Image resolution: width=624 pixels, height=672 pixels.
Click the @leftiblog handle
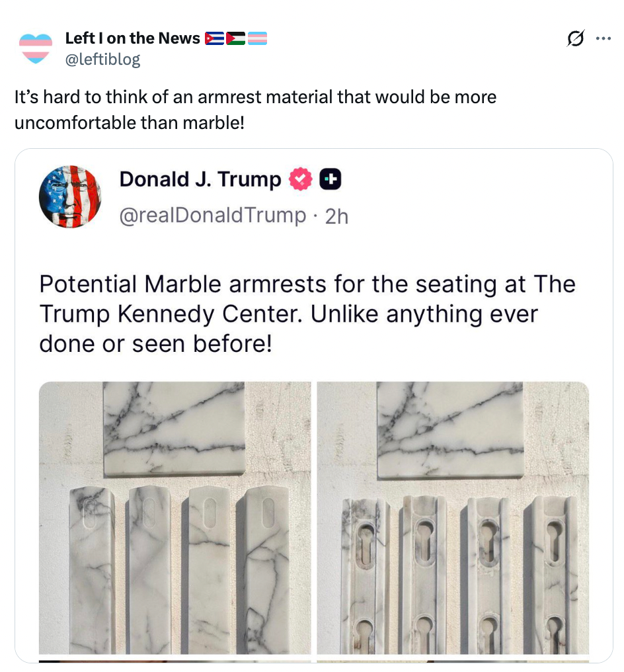[102, 60]
